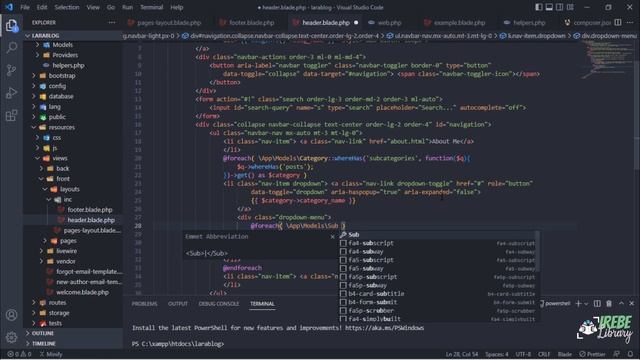Switch to OUTPUT panel tab
The height and width of the screenshot is (360, 640).
(178, 304)
